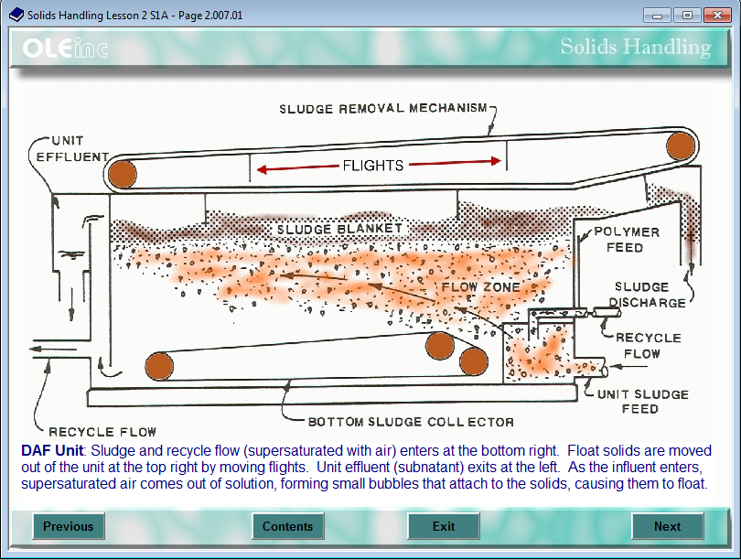Click the OLE inc logo

click(x=66, y=48)
